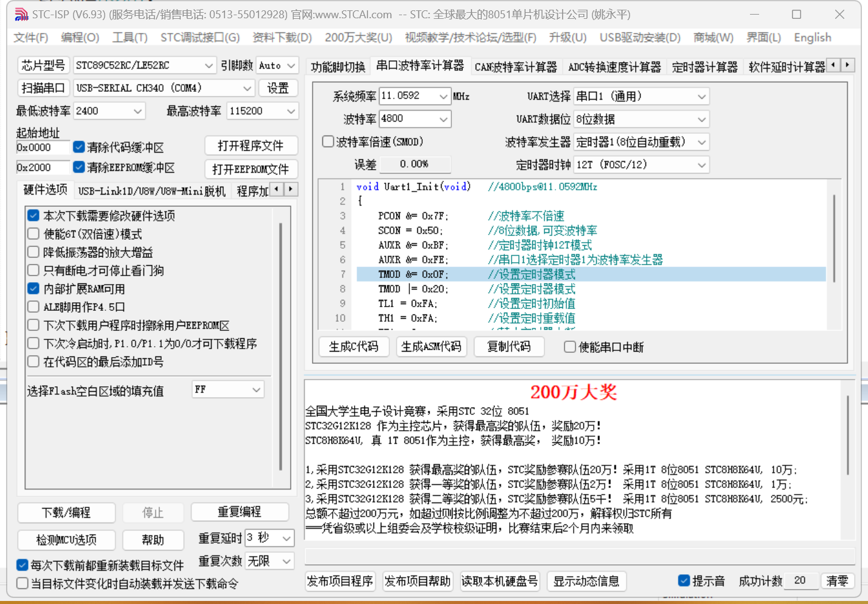
Task: Open STC调试接口(G) menu
Action: [x=200, y=38]
